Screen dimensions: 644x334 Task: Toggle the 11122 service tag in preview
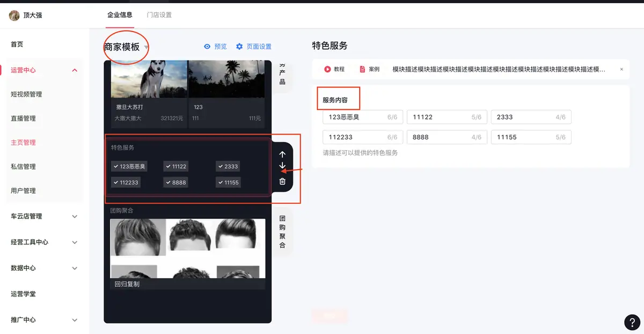[176, 166]
